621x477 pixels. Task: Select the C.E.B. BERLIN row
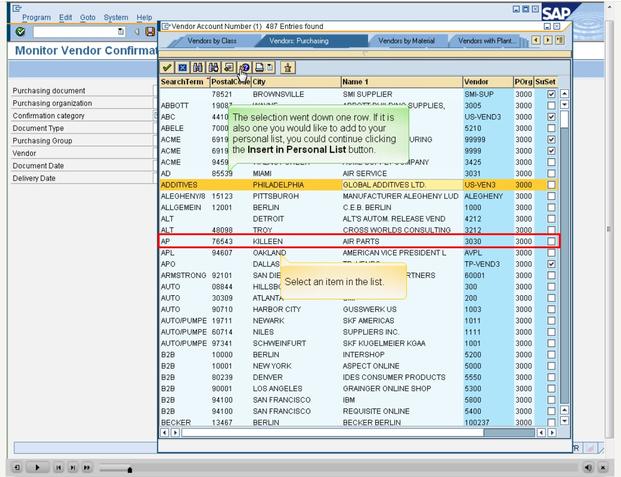pos(359,207)
